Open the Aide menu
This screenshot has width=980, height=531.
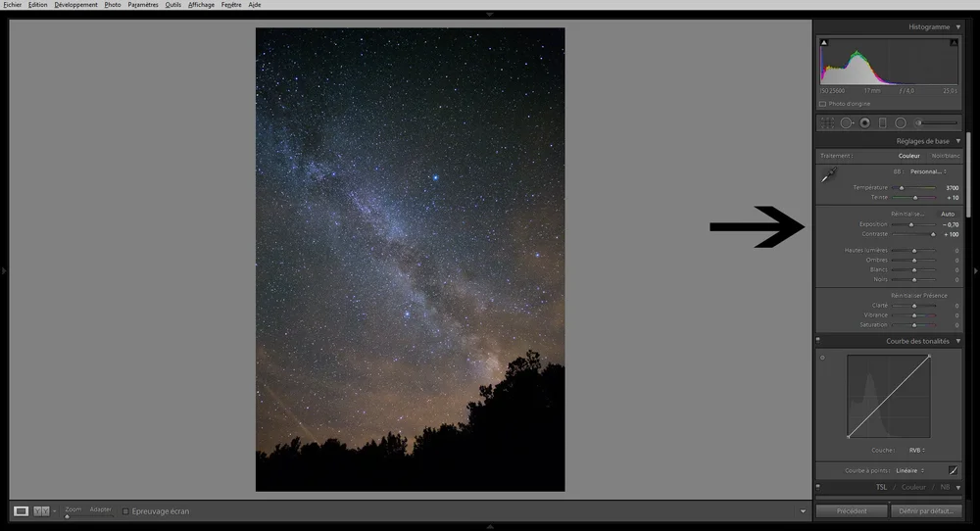255,4
